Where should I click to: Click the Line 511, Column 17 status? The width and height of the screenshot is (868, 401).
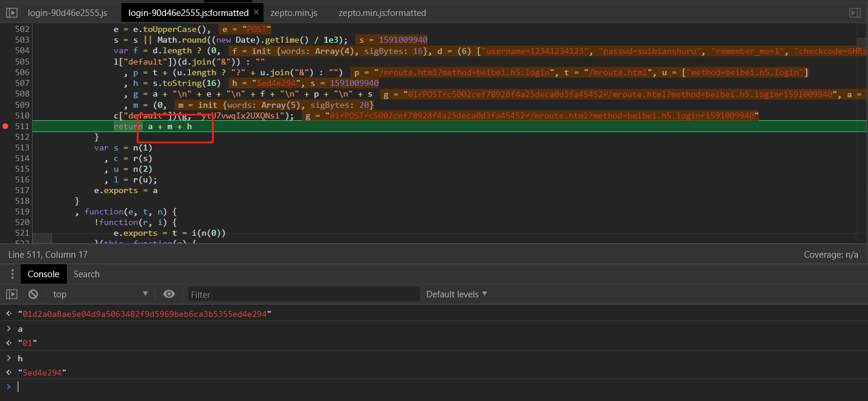[x=48, y=255]
